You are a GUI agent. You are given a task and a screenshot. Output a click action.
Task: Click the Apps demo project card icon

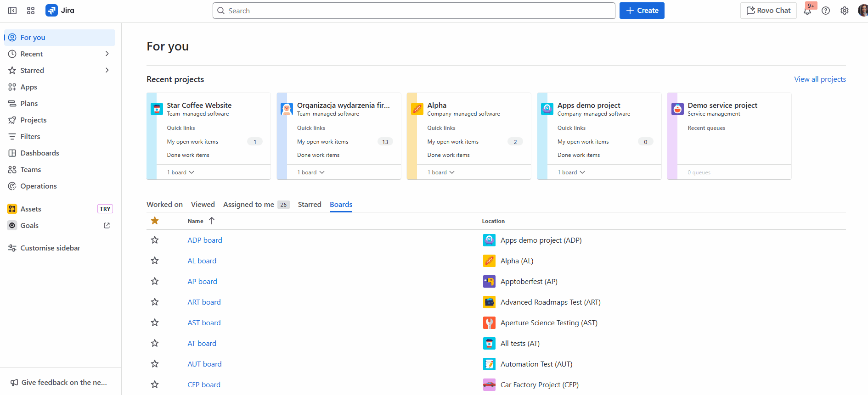coord(547,109)
